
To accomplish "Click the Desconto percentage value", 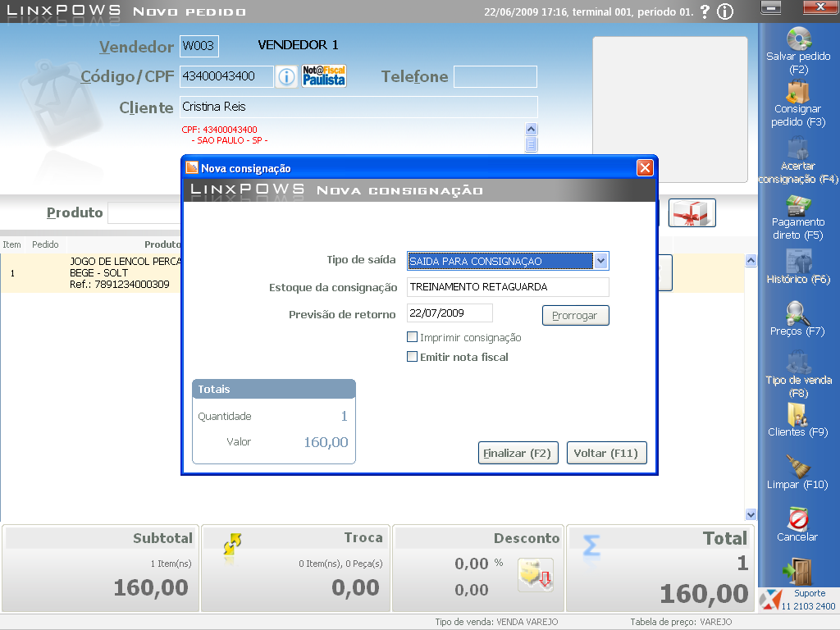I will pyautogui.click(x=472, y=564).
